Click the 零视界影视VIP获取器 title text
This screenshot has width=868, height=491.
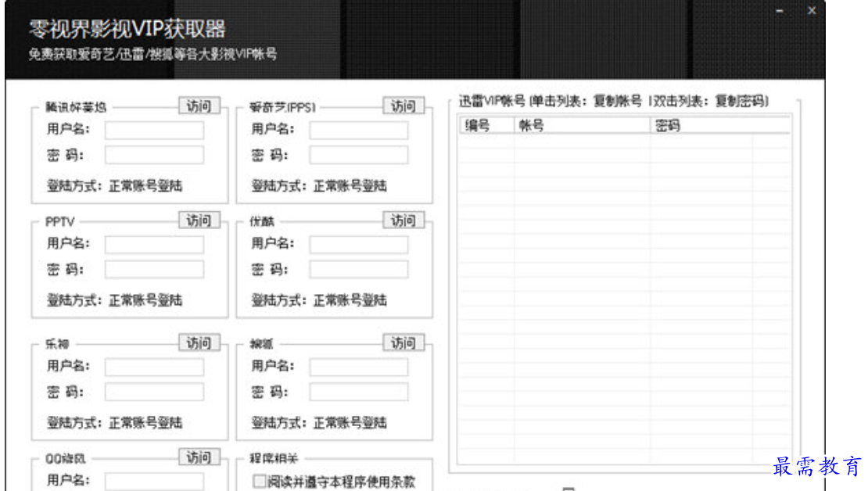pos(127,29)
